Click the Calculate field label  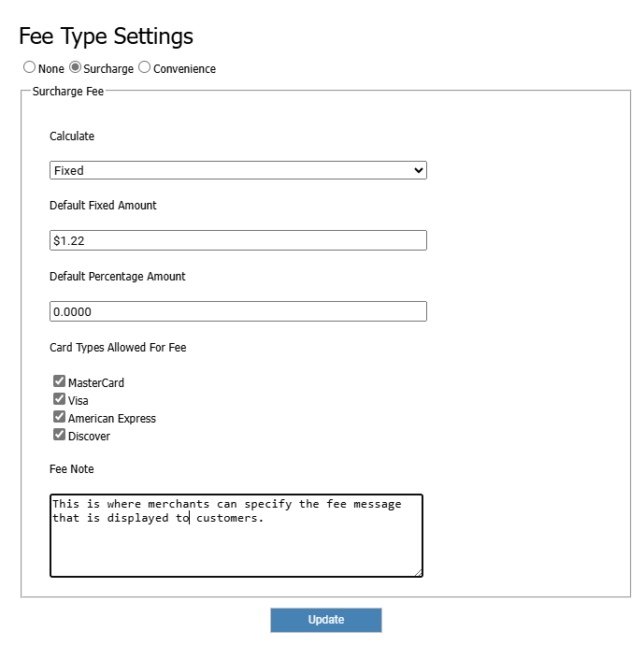click(72, 136)
